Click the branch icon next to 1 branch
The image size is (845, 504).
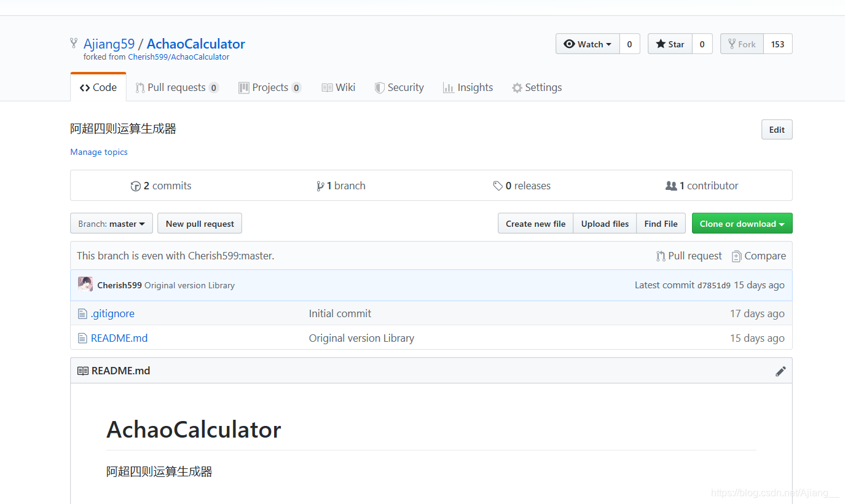point(320,186)
